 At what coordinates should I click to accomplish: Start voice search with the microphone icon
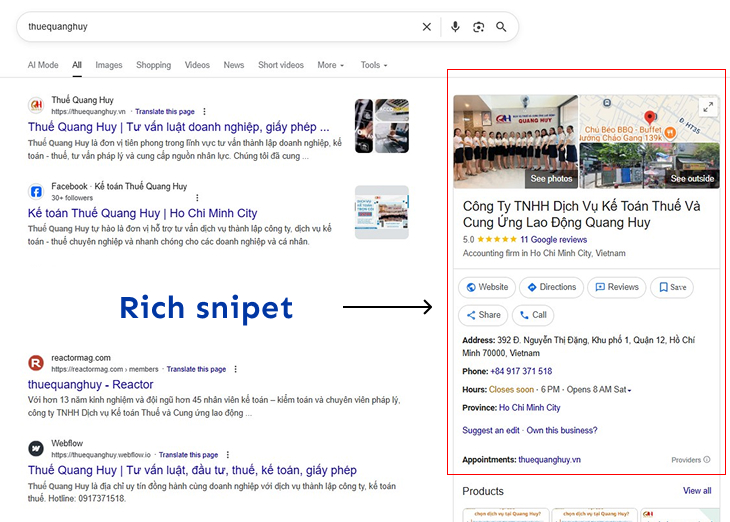[455, 27]
